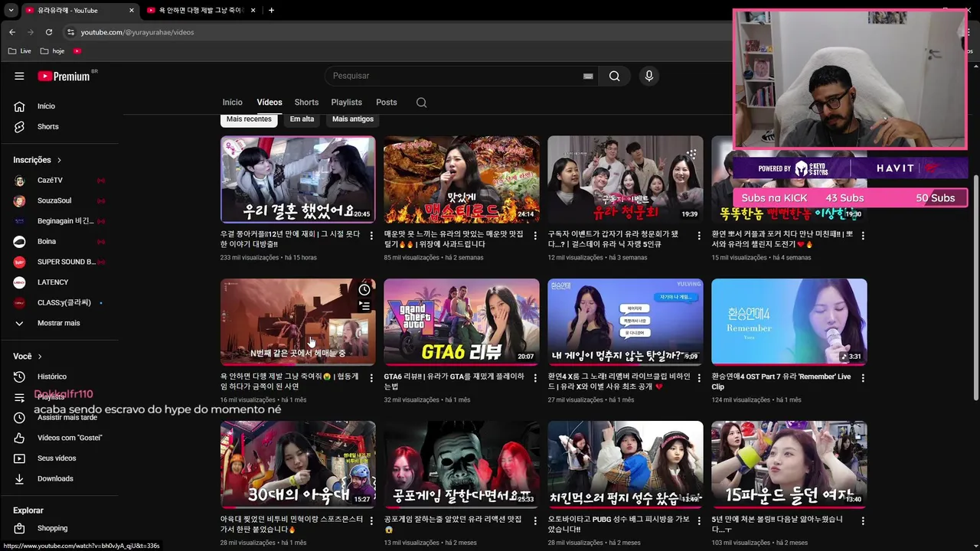This screenshot has width=980, height=551.
Task: Switch to the Posts channel tab
Action: click(x=387, y=103)
